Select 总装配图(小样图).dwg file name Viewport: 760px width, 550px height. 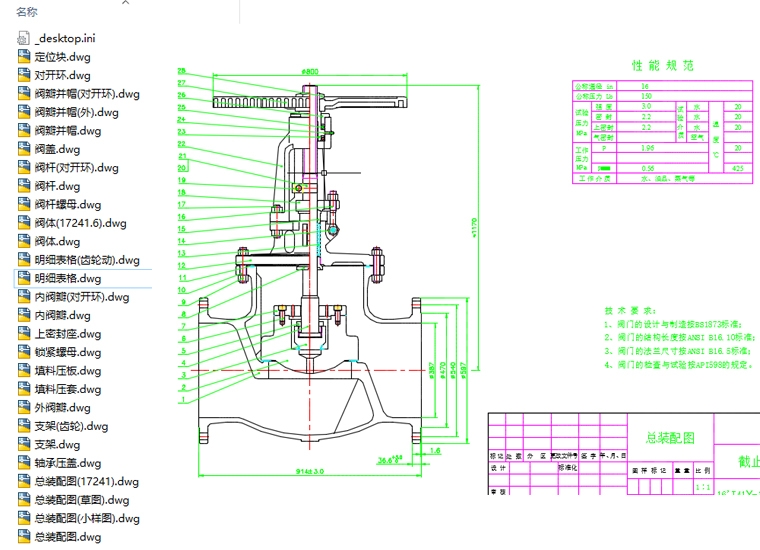84,518
